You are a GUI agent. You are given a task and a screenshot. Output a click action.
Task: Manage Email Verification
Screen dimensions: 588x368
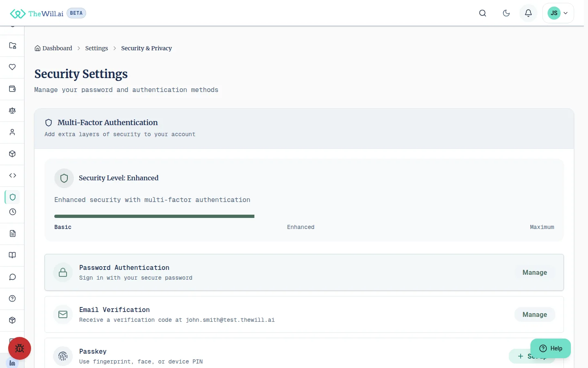click(535, 314)
